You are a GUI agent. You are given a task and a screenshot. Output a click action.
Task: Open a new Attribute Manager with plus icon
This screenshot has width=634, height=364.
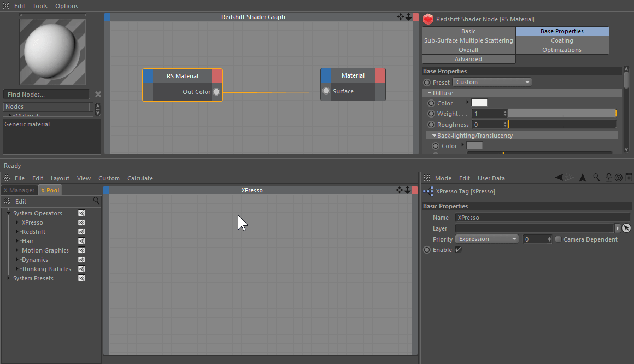[x=629, y=177]
